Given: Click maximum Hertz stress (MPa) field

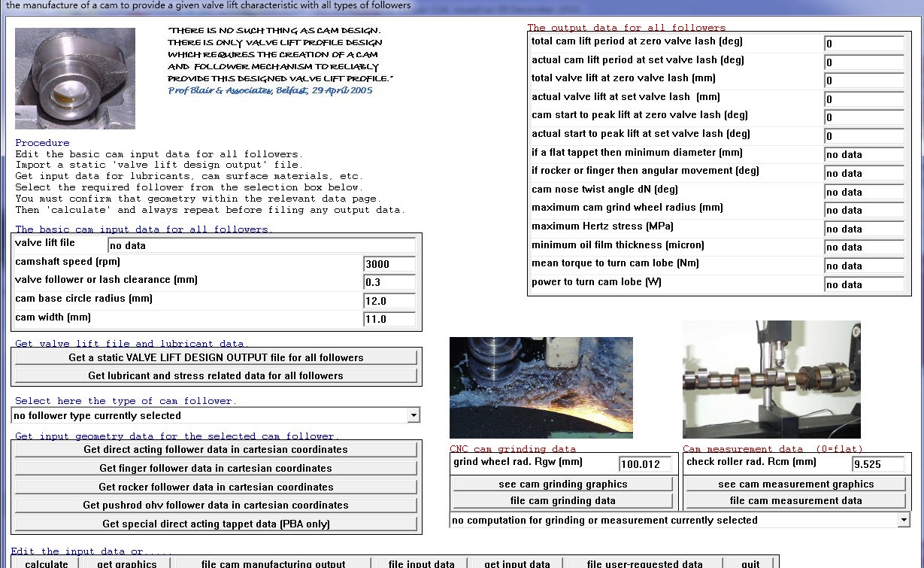Looking at the screenshot, I should 864,229.
